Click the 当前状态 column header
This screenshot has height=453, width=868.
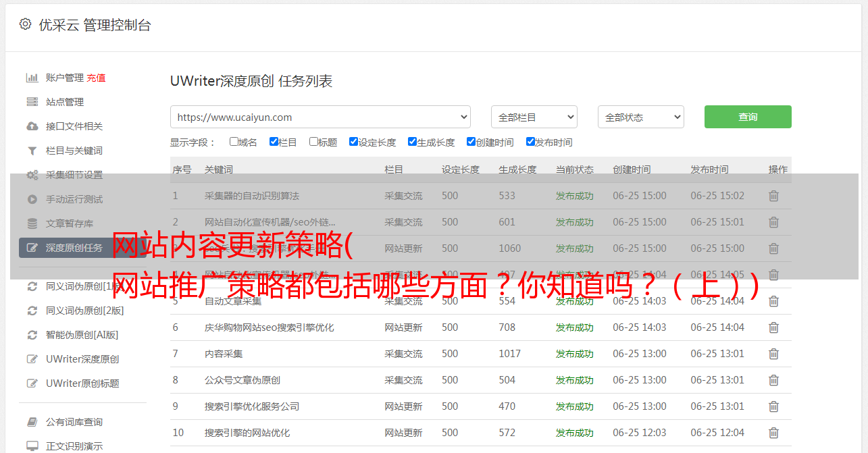[x=575, y=169]
